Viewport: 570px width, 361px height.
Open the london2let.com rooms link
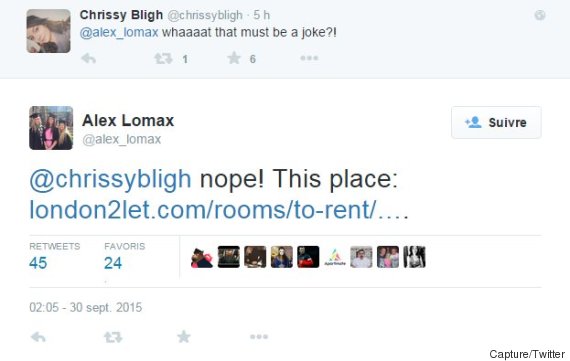pyautogui.click(x=219, y=210)
